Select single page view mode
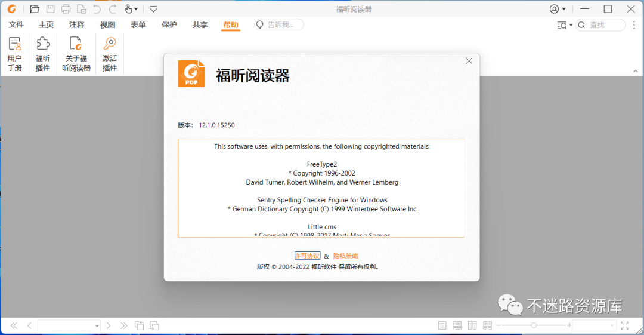644x335 pixels. coord(442,325)
